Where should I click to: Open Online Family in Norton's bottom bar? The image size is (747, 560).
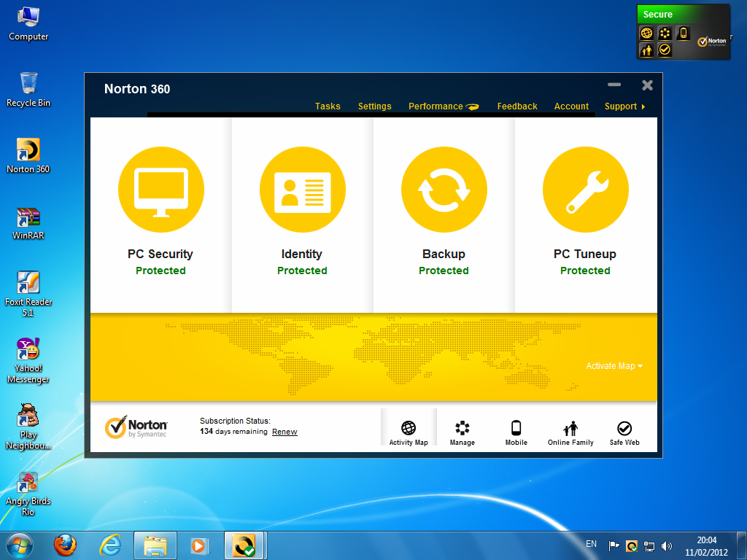pyautogui.click(x=570, y=433)
